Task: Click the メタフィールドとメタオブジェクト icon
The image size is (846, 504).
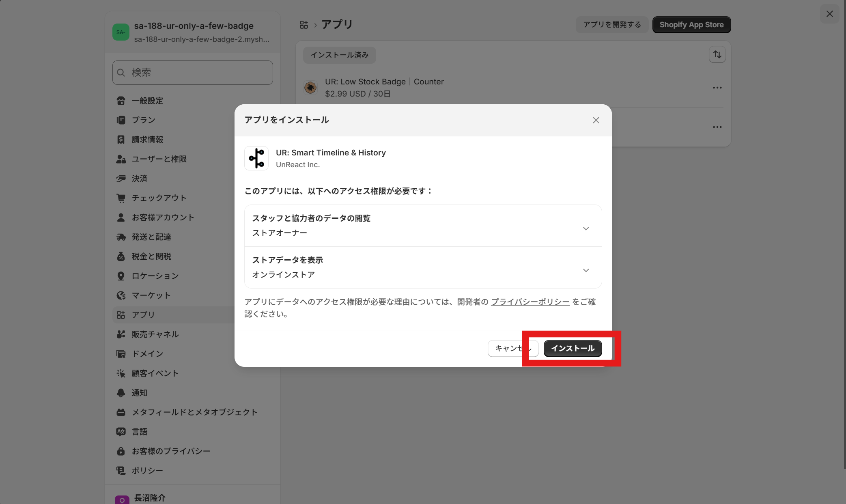Action: tap(121, 412)
